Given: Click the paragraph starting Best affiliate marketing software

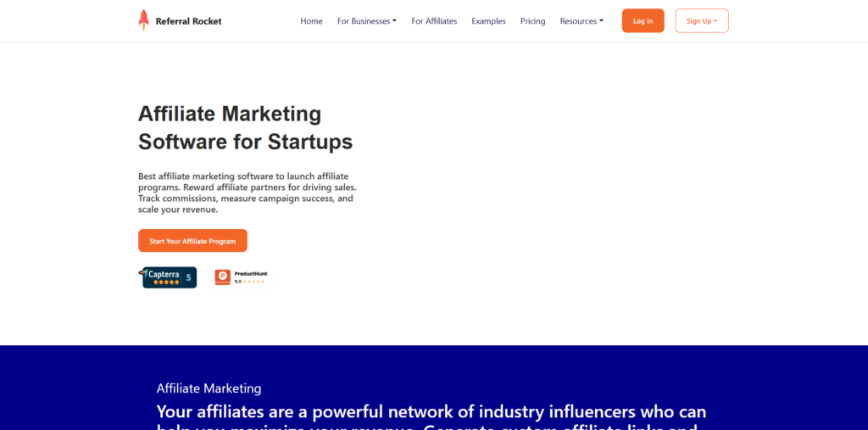Looking at the screenshot, I should (246, 193).
